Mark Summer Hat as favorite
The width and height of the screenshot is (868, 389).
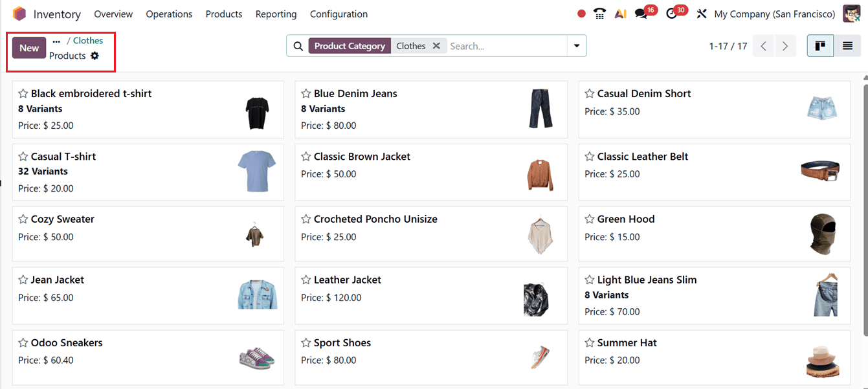click(x=588, y=342)
